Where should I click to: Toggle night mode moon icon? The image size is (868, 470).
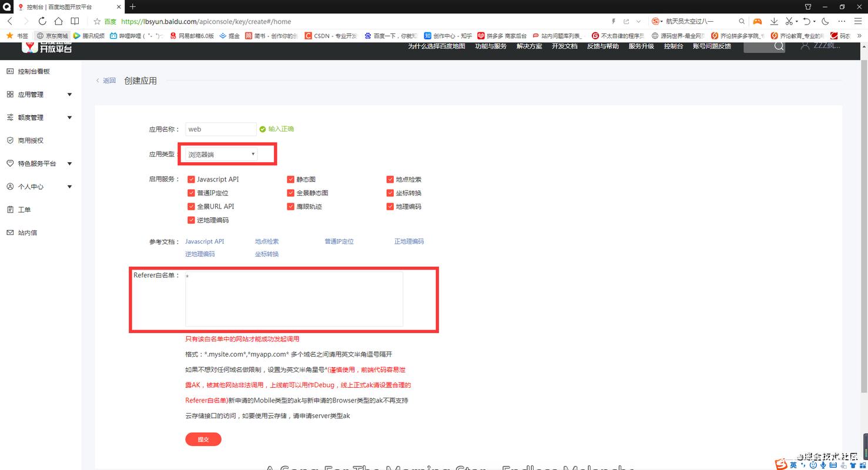click(x=825, y=21)
